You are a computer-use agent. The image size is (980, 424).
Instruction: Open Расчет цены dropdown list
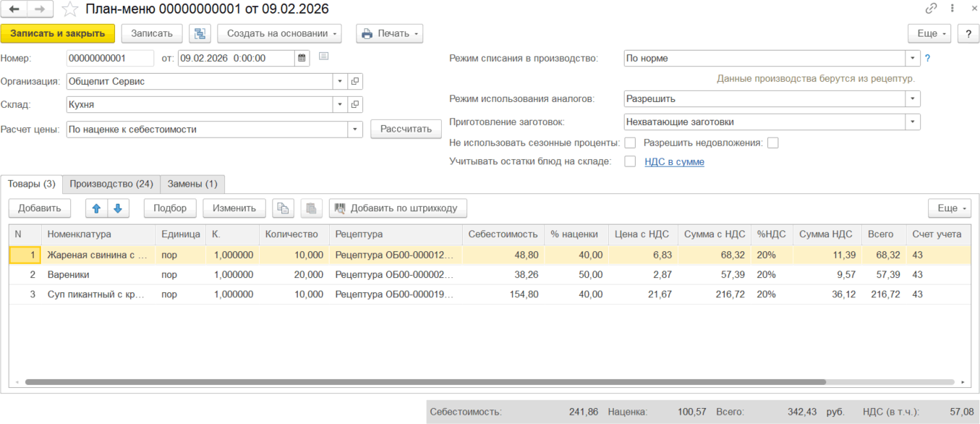tap(355, 130)
